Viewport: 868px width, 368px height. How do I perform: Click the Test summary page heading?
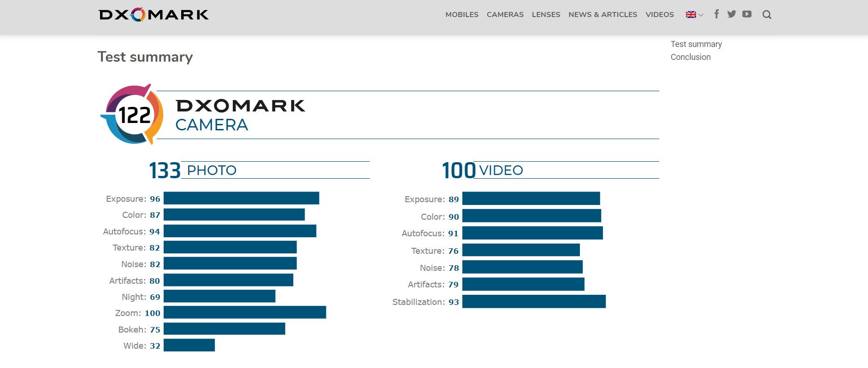[145, 57]
